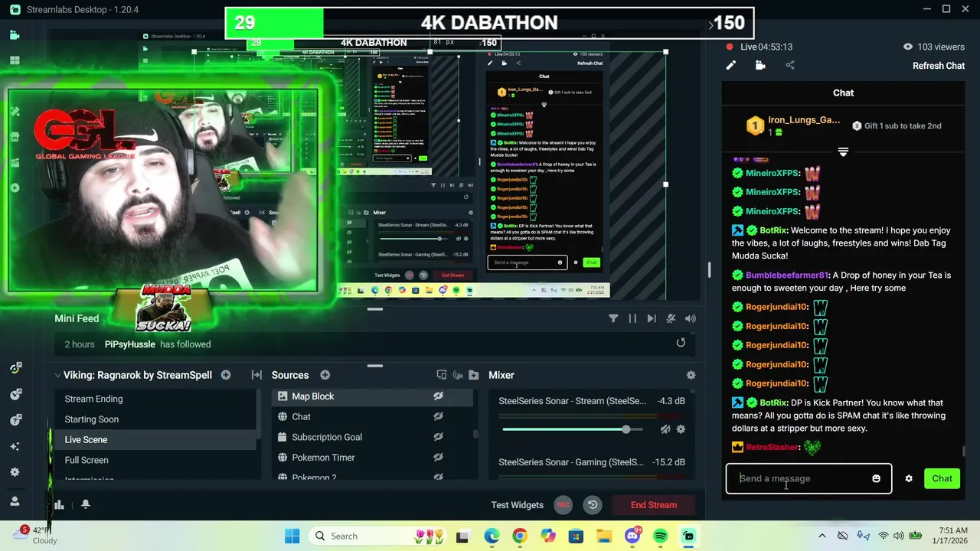Click the Test Widgets button
980x551 pixels.
pyautogui.click(x=518, y=505)
